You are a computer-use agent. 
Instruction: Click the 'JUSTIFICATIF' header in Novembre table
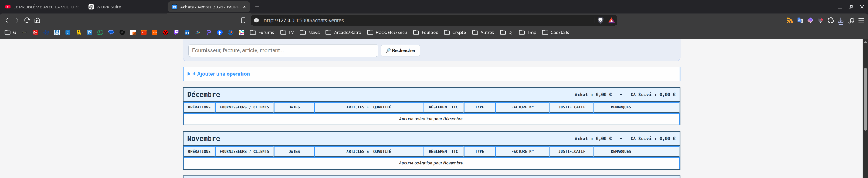(572, 151)
